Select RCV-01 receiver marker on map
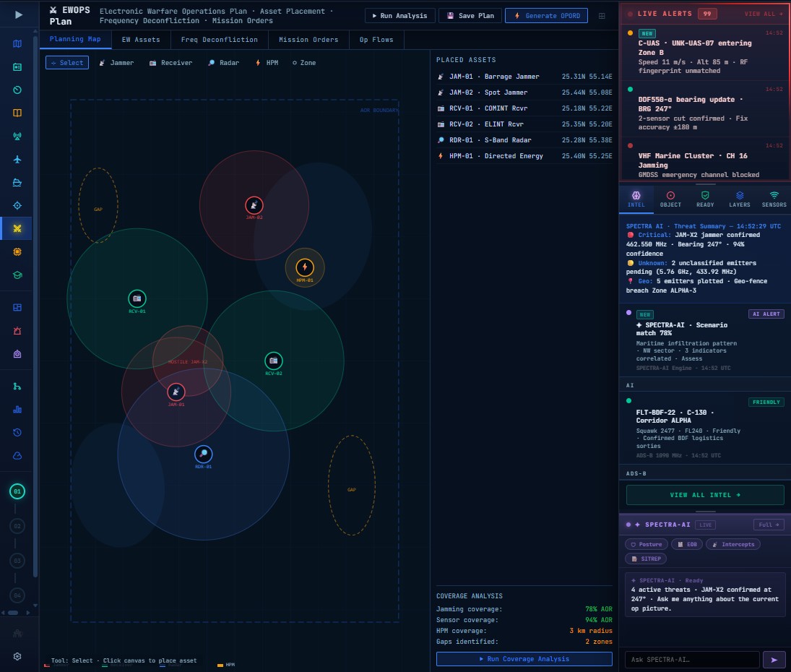Screen dimensions: 791x672 pos(137,298)
